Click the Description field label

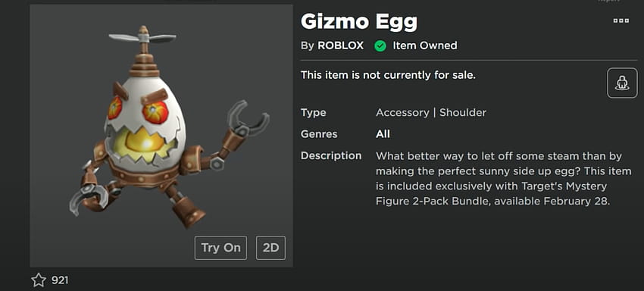(x=331, y=156)
